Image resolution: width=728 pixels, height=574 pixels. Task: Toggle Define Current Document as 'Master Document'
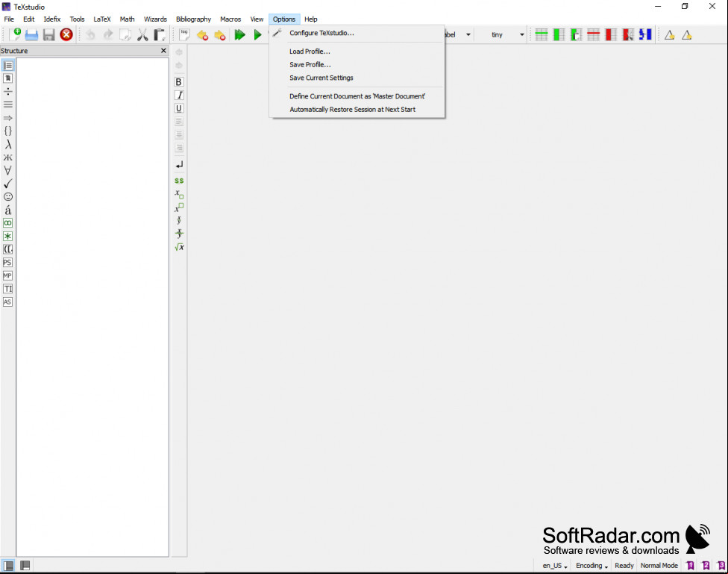[357, 96]
